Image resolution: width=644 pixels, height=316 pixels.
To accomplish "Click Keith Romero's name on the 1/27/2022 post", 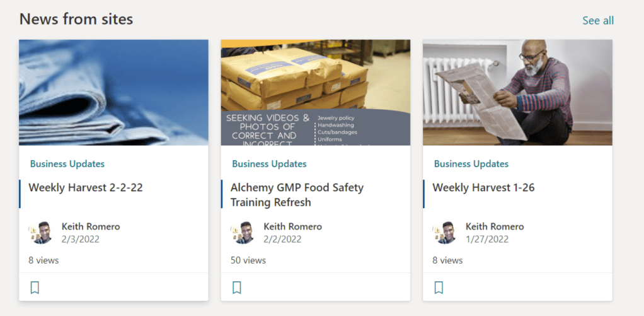I will point(495,226).
